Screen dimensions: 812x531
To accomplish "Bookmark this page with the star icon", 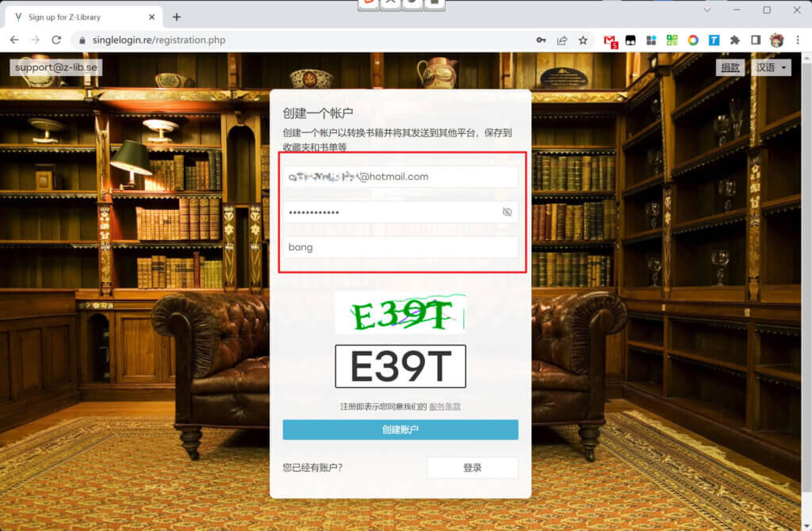I will coord(583,40).
